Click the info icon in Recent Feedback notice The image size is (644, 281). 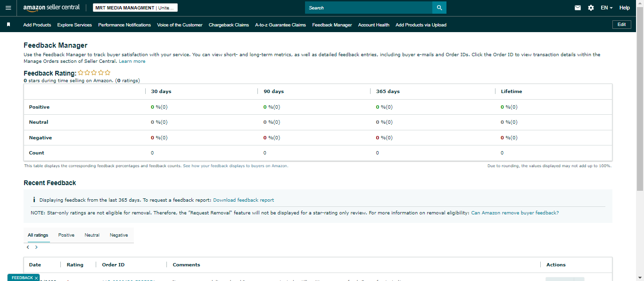pyautogui.click(x=34, y=200)
